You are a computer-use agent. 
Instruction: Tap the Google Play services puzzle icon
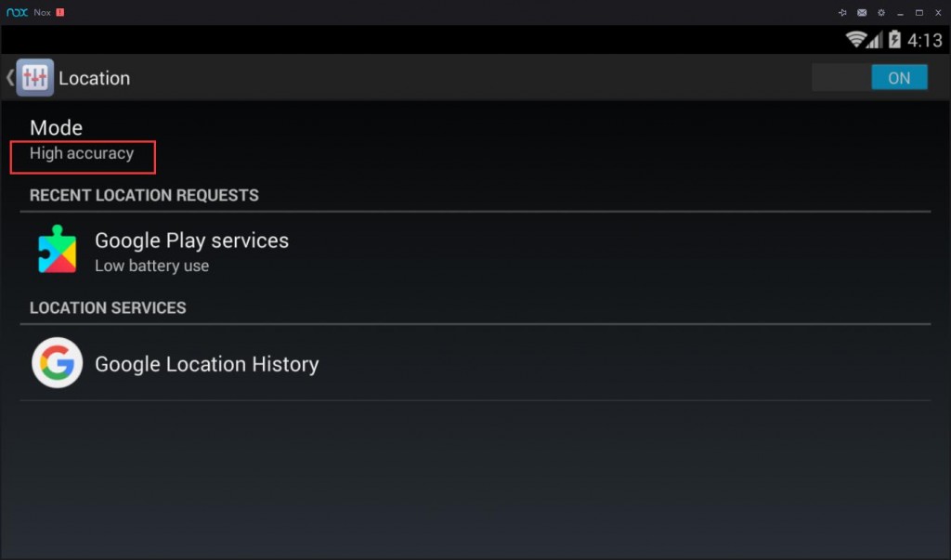coord(57,249)
